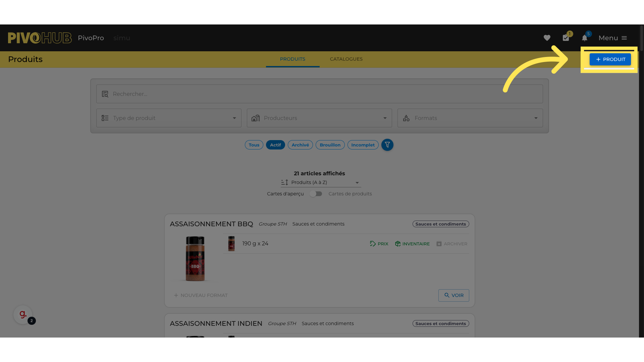
Task: Click VOIR on Assaisonnement BBQ card
Action: 453,295
